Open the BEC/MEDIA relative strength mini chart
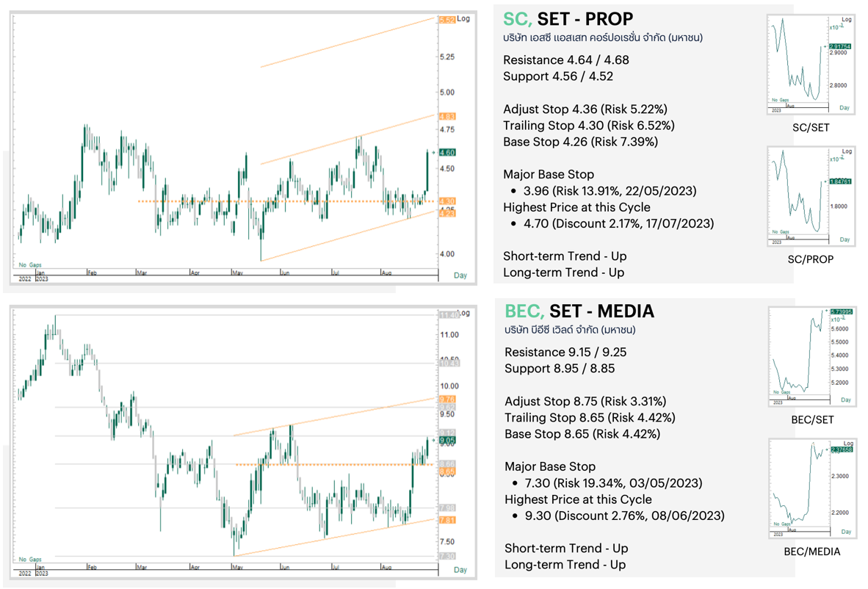The height and width of the screenshot is (589, 868). tap(813, 489)
